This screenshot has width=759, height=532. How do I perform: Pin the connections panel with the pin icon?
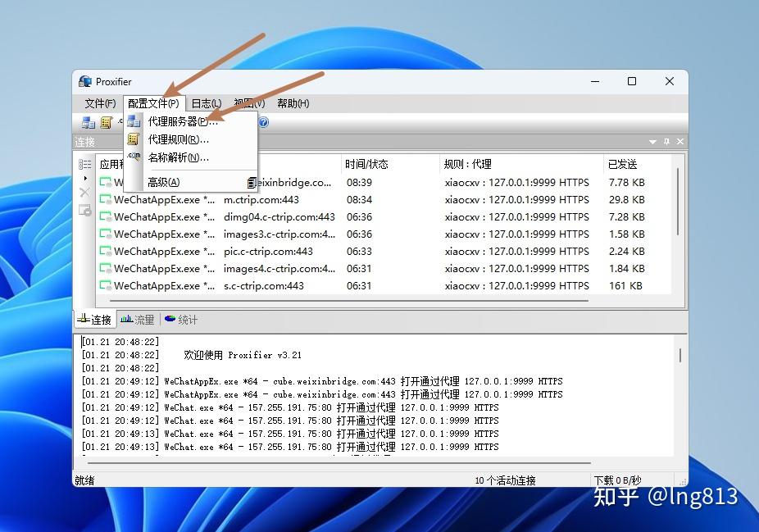pos(666,141)
